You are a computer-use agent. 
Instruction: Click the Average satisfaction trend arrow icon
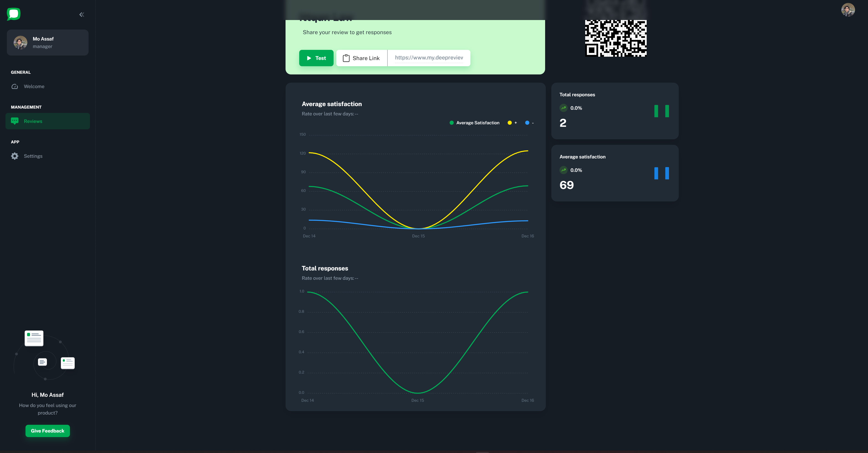563,170
